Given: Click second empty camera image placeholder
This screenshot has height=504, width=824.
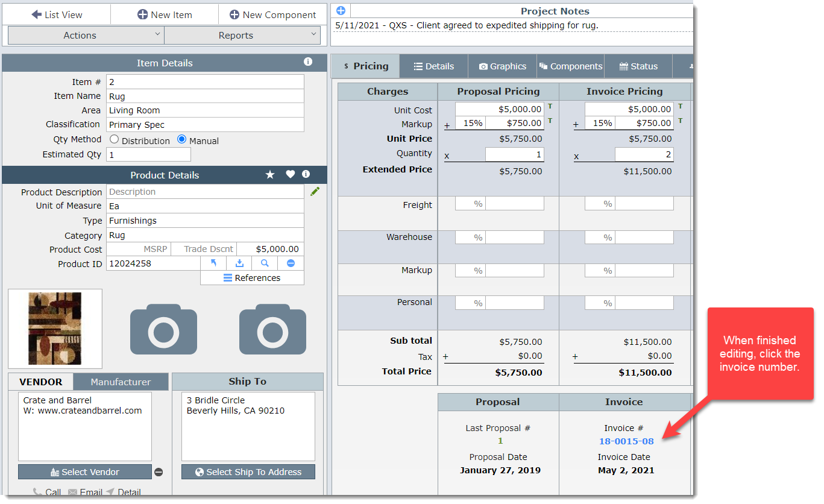Looking at the screenshot, I should click(x=272, y=329).
